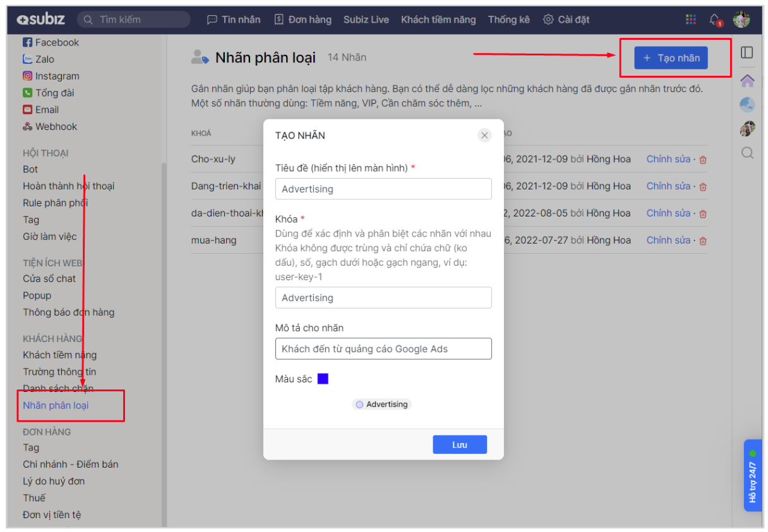Open the Tin nhắn menu
768x532 pixels.
click(234, 20)
